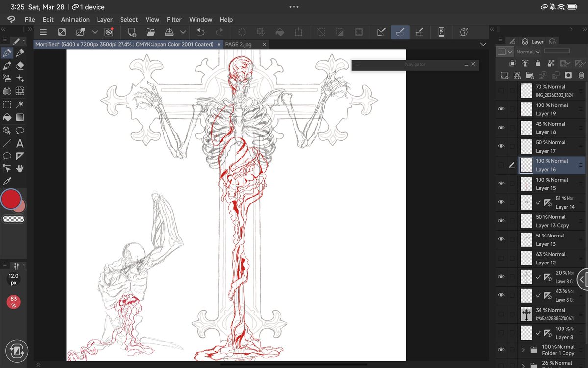
Task: Open the layer palette color dropdown
Action: (x=505, y=52)
